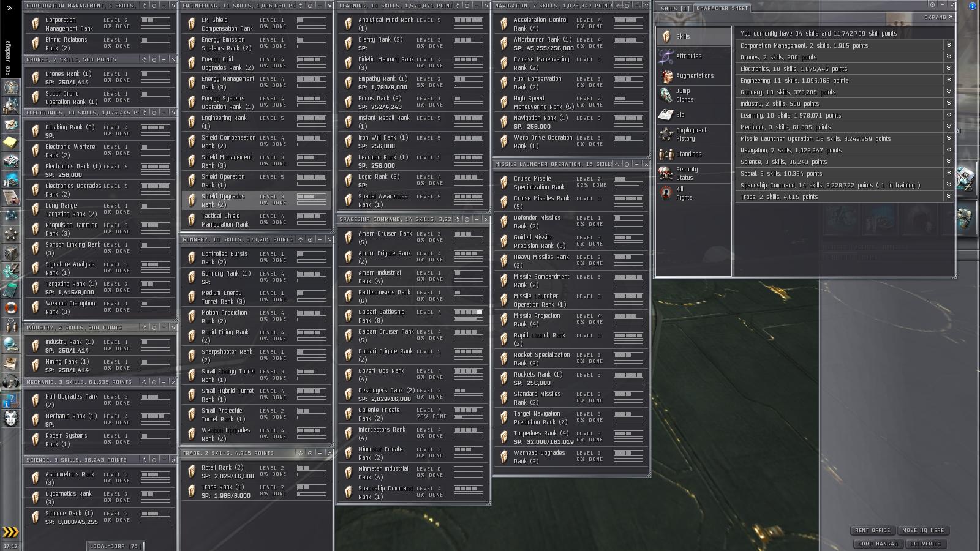Viewport: 980px width, 551px height.
Task: Select the Attributes section in character sheet
Action: point(694,56)
